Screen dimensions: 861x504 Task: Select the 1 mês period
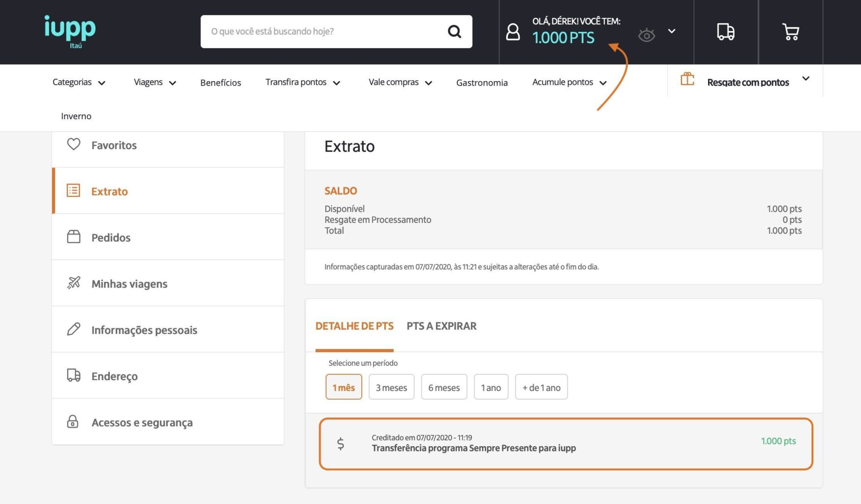tap(344, 387)
